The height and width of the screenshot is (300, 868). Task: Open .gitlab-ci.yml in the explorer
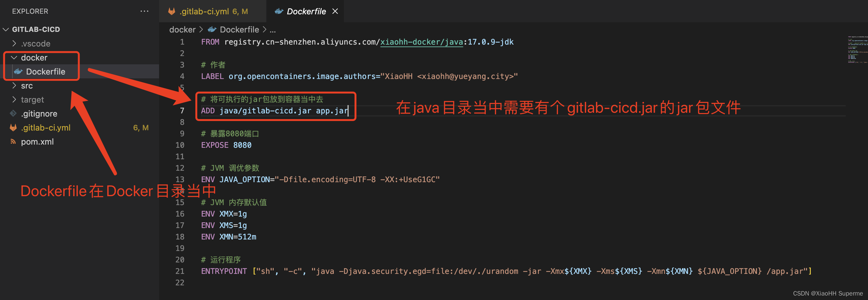(x=46, y=128)
